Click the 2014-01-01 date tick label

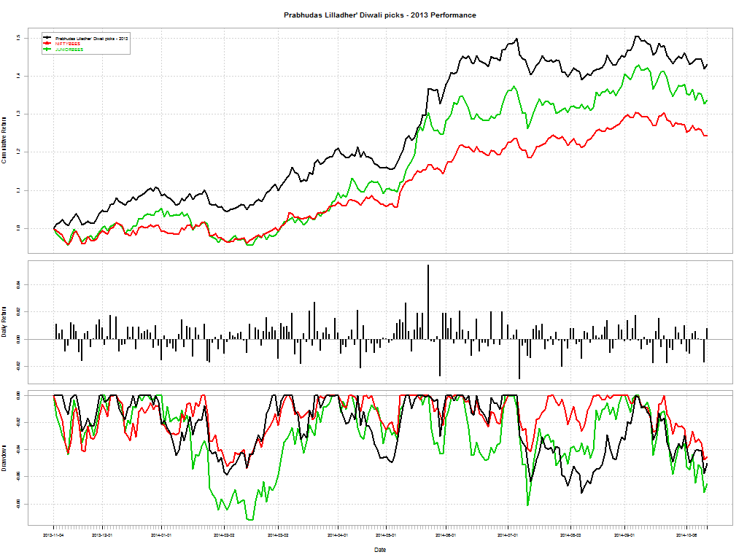[x=161, y=535]
